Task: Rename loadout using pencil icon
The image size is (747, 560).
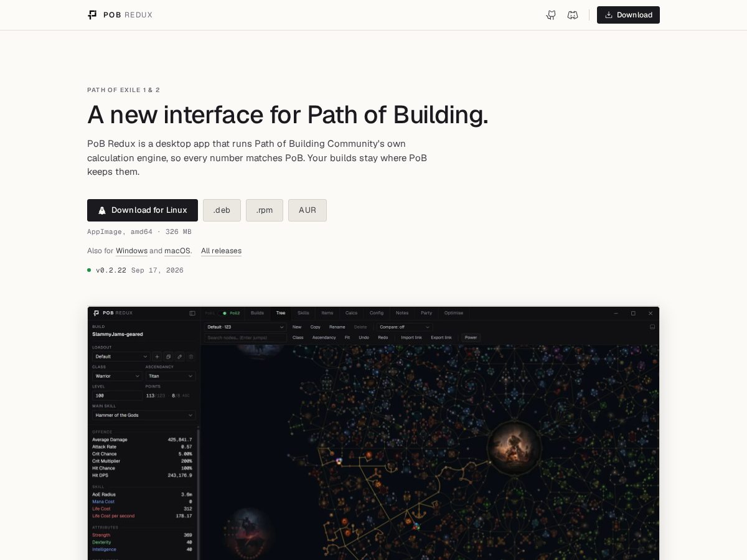Action: tap(179, 357)
